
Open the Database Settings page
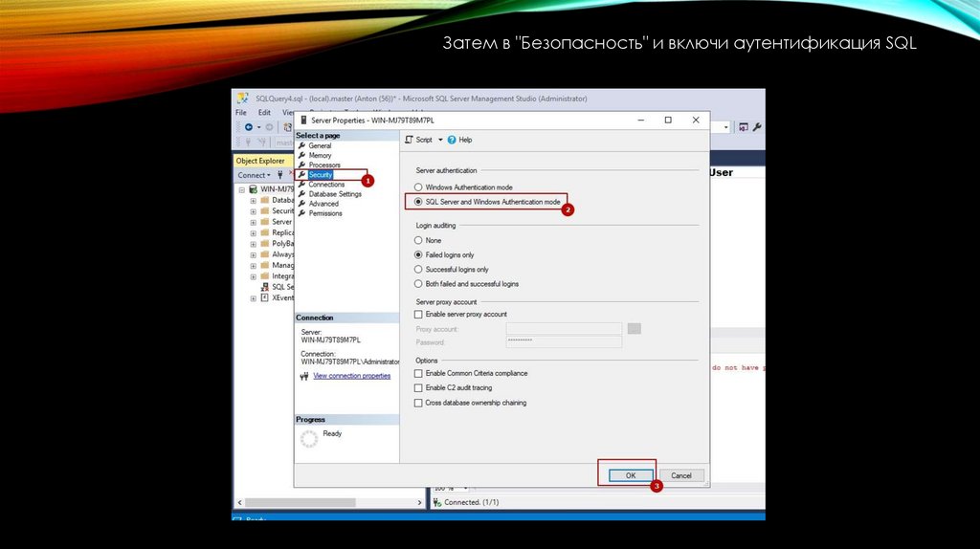point(335,194)
